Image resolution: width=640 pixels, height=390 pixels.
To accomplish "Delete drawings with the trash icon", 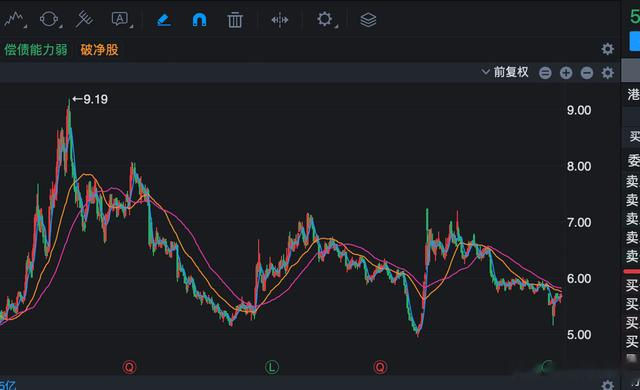I will point(235,20).
